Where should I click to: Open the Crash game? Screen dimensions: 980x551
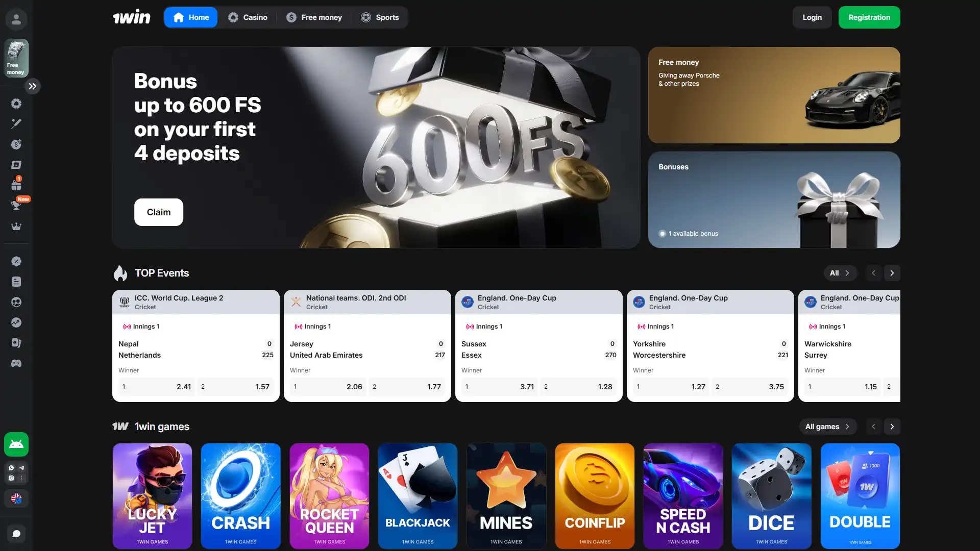point(241,496)
